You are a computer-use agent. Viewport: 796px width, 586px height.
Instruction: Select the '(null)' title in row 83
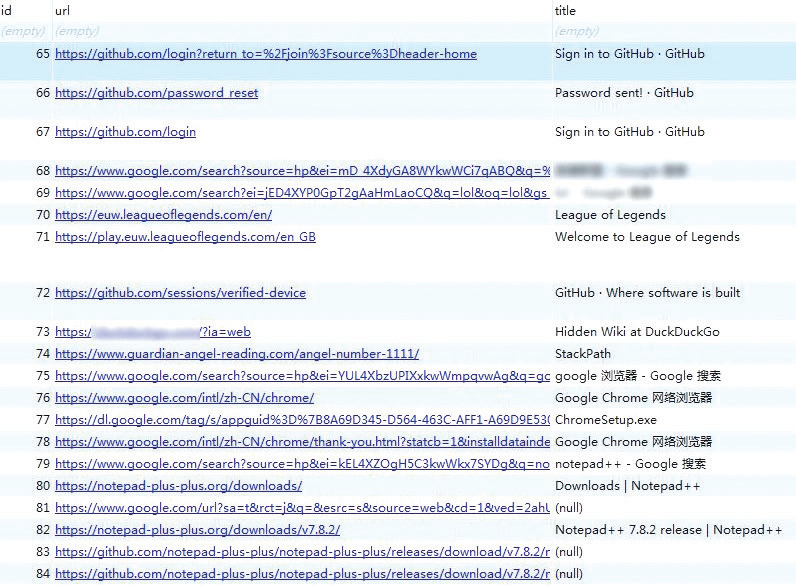569,552
